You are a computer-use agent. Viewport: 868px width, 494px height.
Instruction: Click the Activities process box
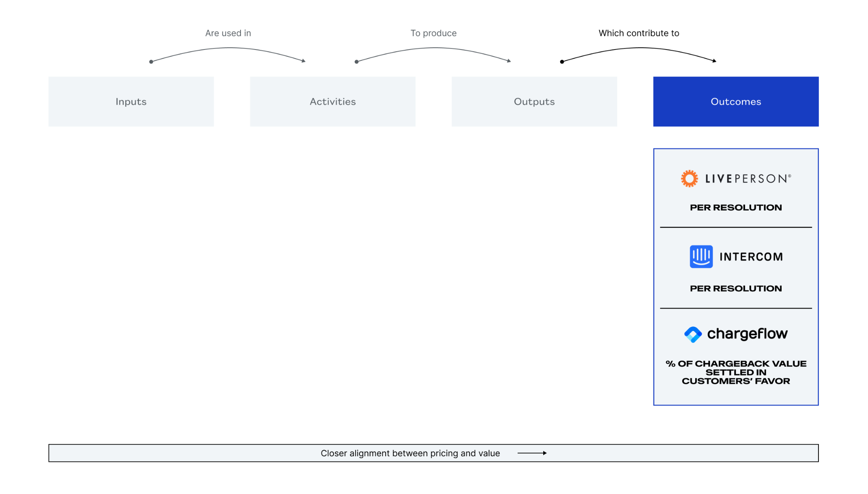click(x=332, y=101)
